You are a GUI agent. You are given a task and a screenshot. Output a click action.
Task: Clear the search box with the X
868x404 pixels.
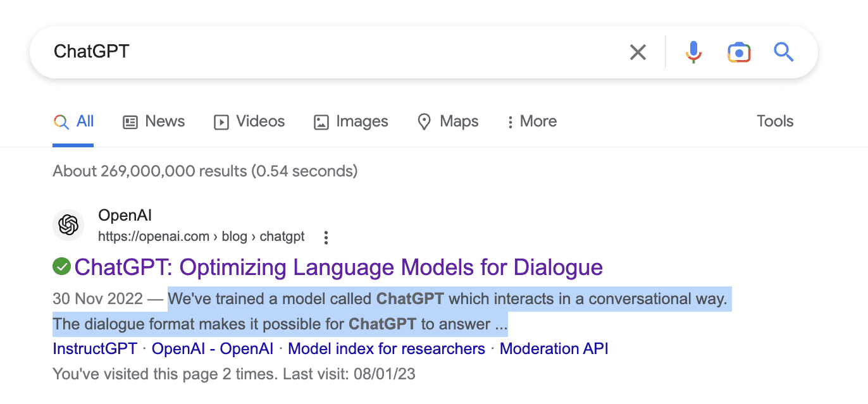coord(638,52)
